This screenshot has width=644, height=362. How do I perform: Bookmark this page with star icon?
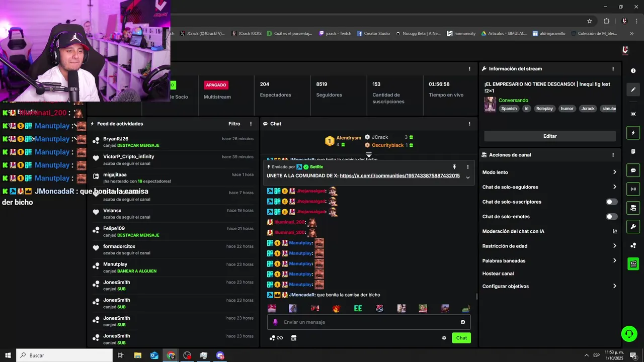590,21
